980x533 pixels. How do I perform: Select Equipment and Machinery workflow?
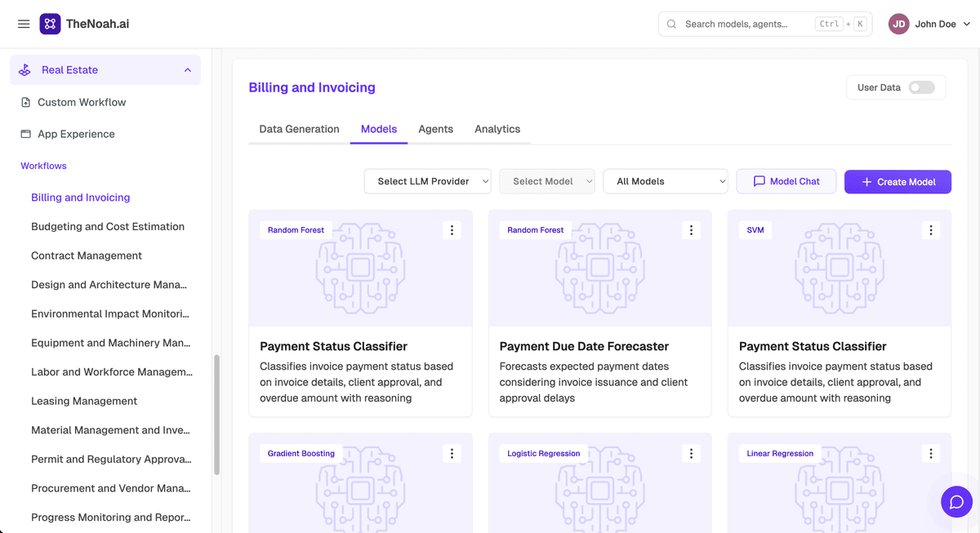pos(111,343)
